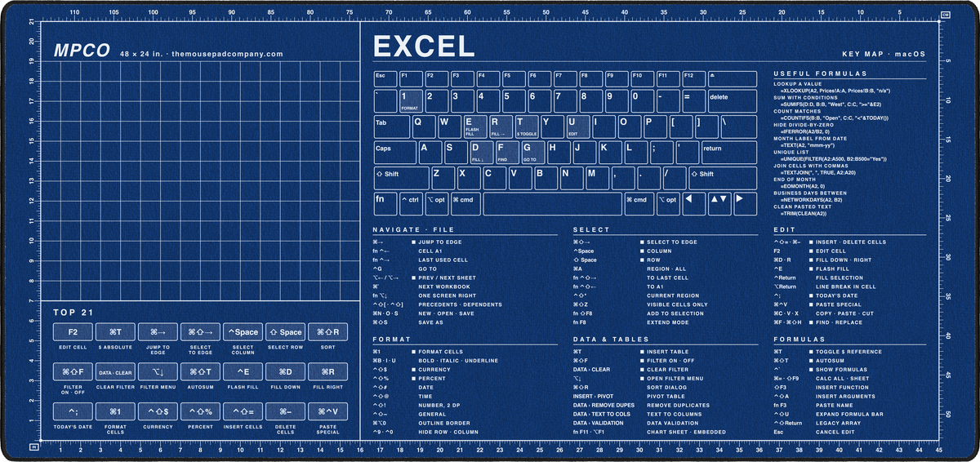980x462 pixels.
Task: Click the 'PRECEDENTS · DEPENDENTS' entry
Action: coord(461,304)
